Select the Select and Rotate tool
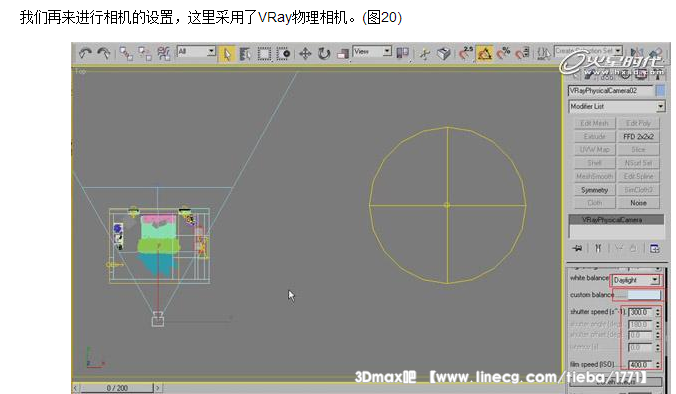The height and width of the screenshot is (394, 676). pyautogui.click(x=324, y=54)
